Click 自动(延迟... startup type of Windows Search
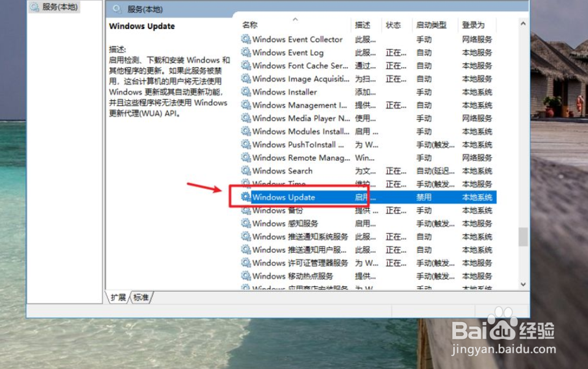The image size is (588, 369). [435, 170]
